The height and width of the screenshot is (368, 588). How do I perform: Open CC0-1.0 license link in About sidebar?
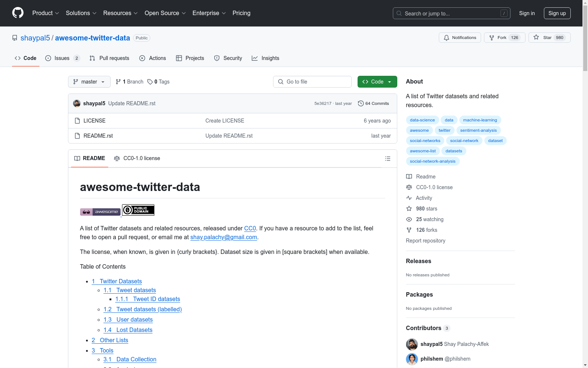429,187
